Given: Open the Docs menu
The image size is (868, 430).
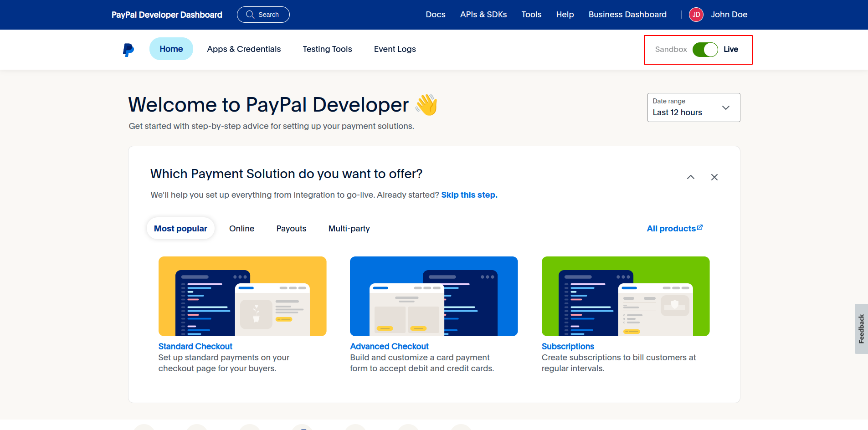Looking at the screenshot, I should click(x=435, y=15).
